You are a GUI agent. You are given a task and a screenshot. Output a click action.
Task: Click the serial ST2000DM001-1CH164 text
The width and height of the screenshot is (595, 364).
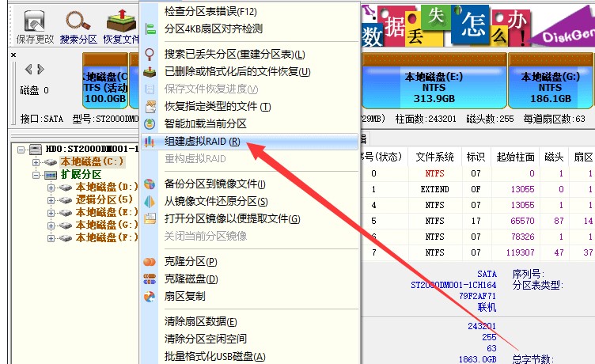[454, 285]
